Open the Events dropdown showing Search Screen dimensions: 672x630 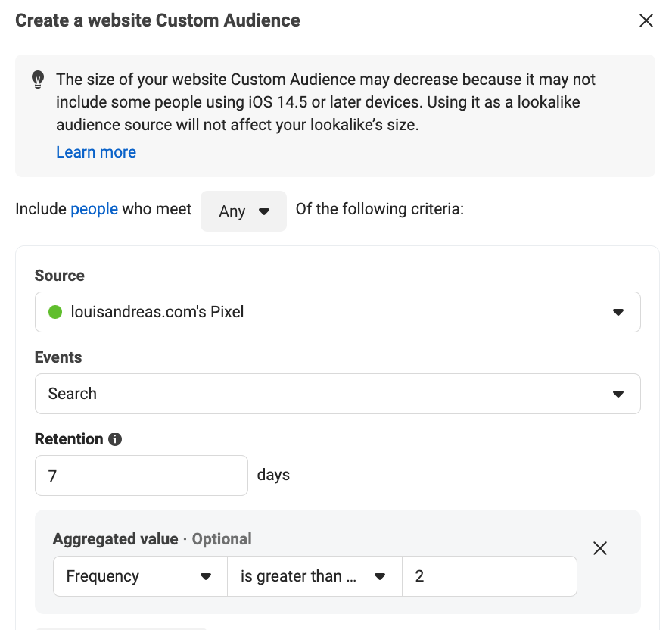(338, 394)
